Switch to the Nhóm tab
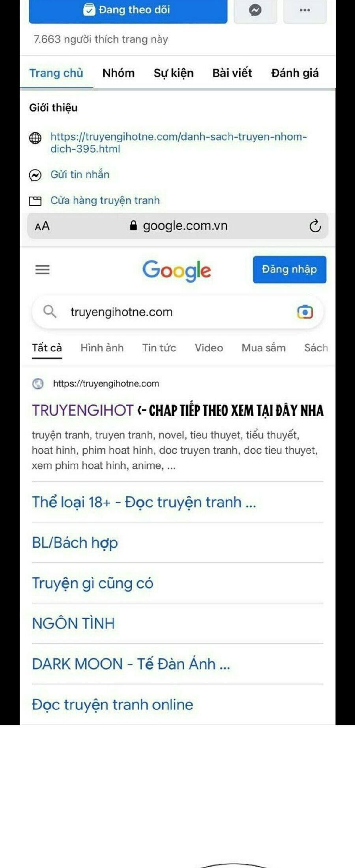This screenshot has width=355, height=868. tap(118, 73)
